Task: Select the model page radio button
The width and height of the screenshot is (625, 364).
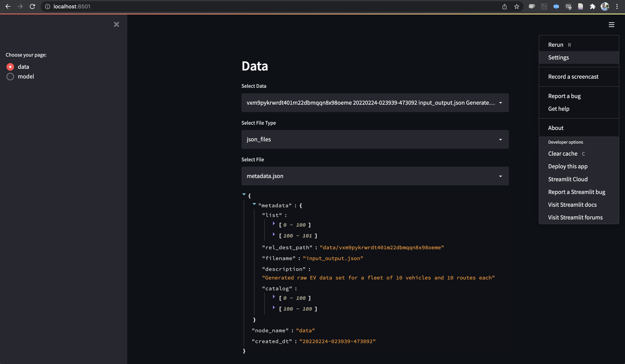Action: point(10,76)
